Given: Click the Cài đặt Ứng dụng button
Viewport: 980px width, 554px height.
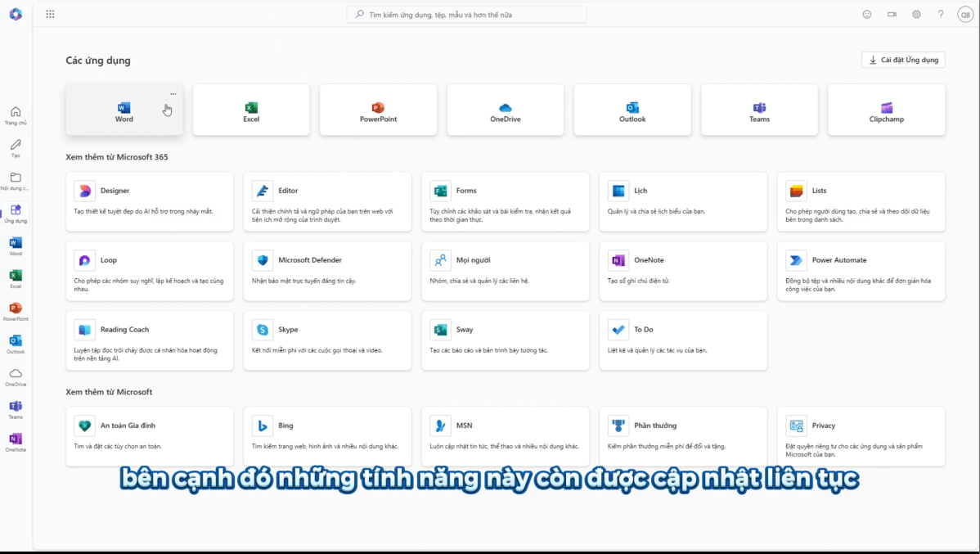Looking at the screenshot, I should coord(903,60).
